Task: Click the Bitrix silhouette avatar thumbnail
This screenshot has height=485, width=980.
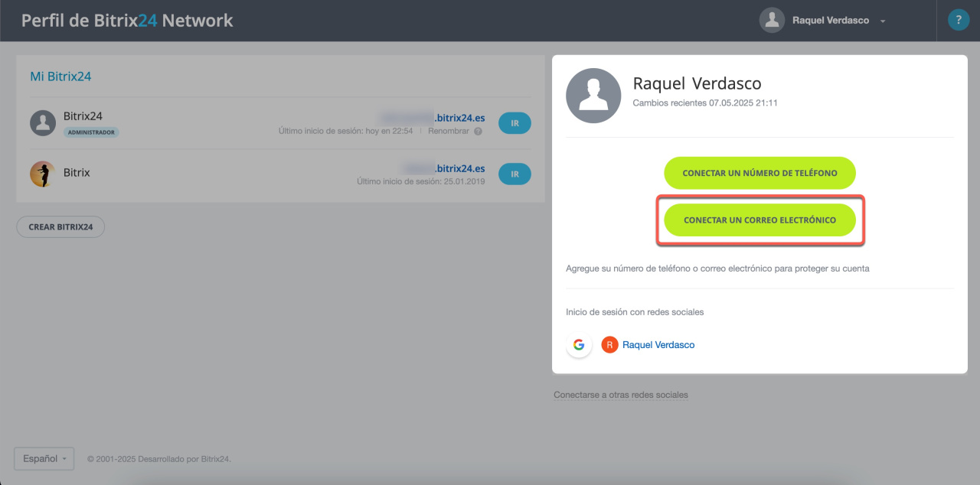Action: [x=43, y=174]
